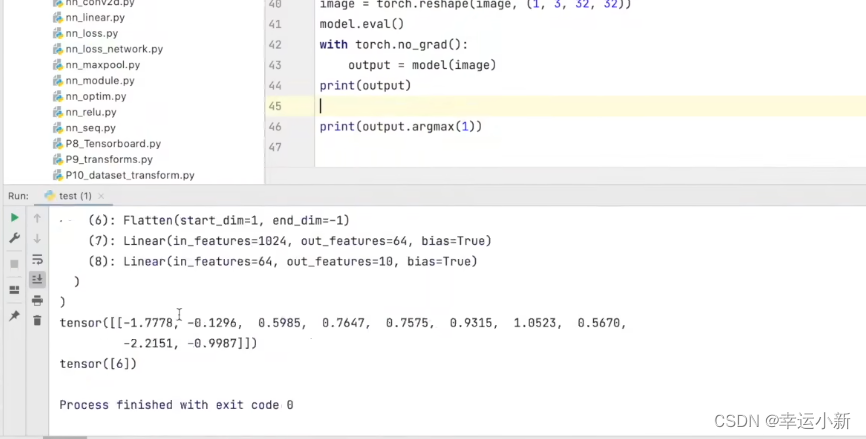Select nn_module.py file
Image resolution: width=866 pixels, height=439 pixels.
click(x=100, y=81)
